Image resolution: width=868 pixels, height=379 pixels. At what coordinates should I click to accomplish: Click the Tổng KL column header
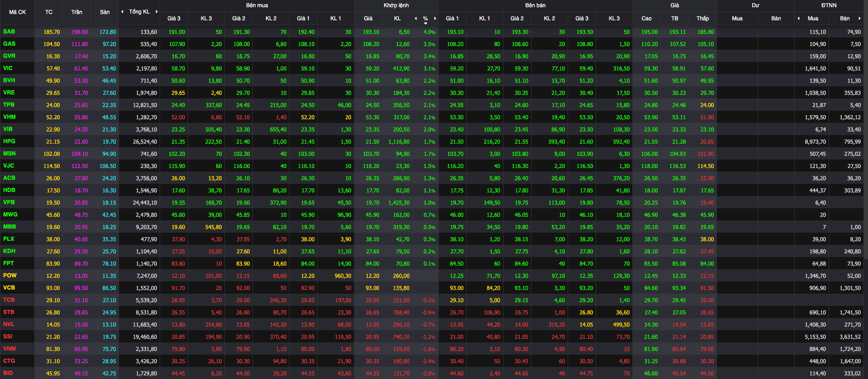click(139, 12)
